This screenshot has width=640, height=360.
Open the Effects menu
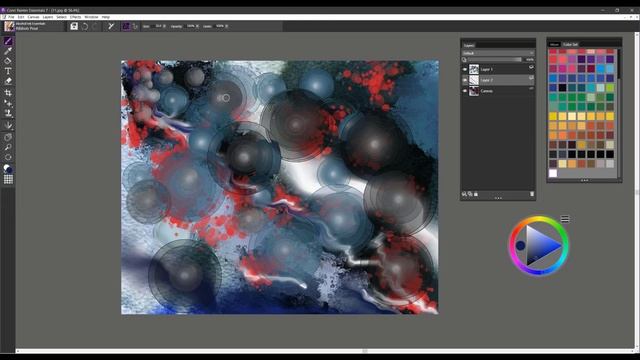(x=76, y=17)
